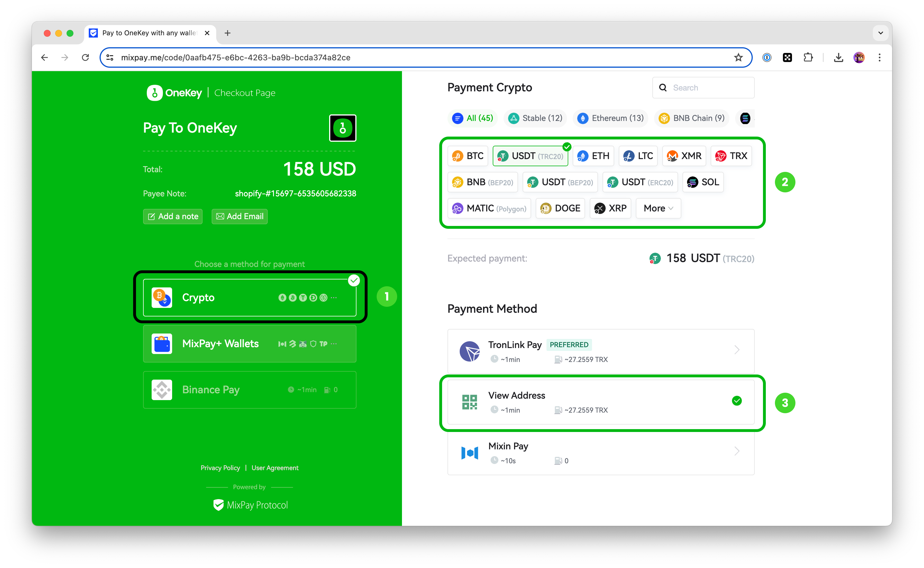The height and width of the screenshot is (568, 924).
Task: Close the Pay to OneKey tab
Action: click(207, 33)
